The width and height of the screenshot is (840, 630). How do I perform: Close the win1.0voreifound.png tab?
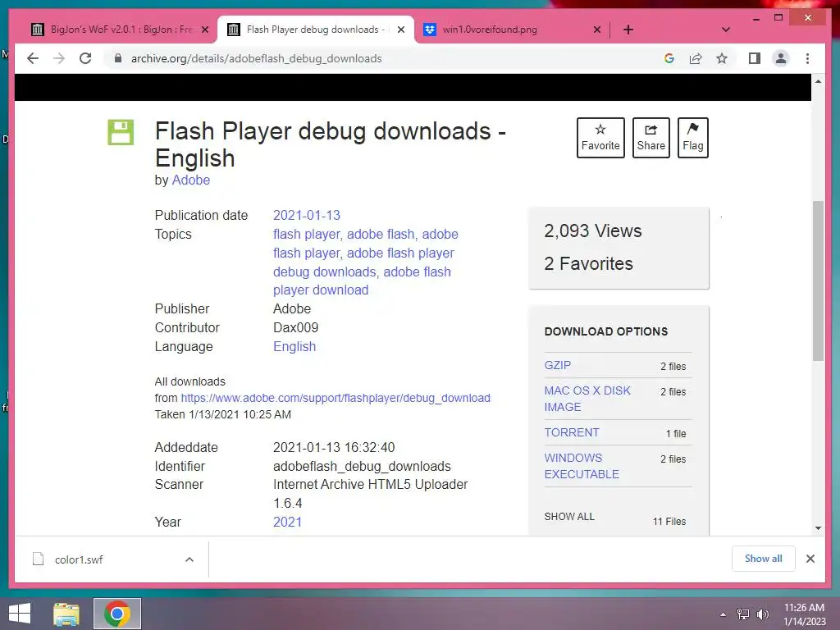tap(597, 30)
